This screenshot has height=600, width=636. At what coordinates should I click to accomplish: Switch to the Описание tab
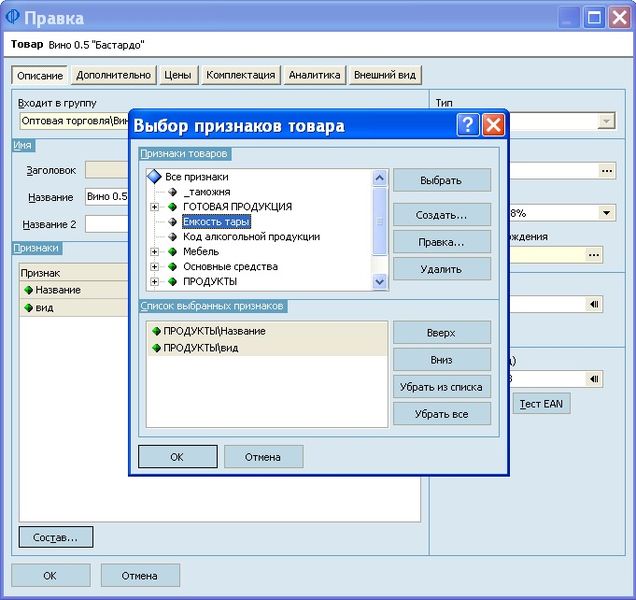click(x=40, y=76)
